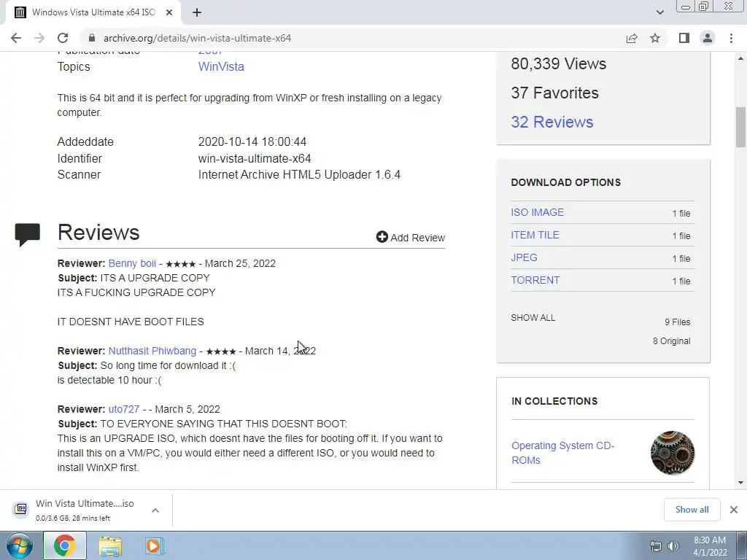The image size is (747, 560).
Task: Click the 37 Favorites text
Action: [x=554, y=93]
